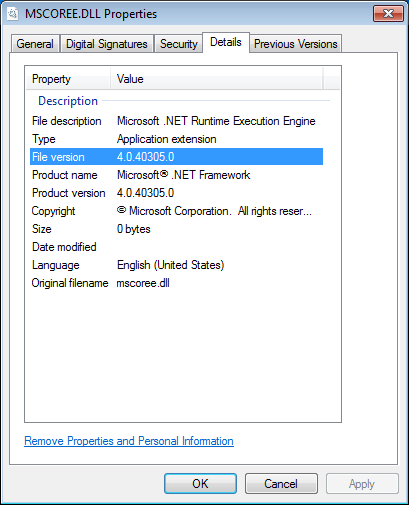Select the Original filename row
Screen dimensions: 409x505
point(176,283)
